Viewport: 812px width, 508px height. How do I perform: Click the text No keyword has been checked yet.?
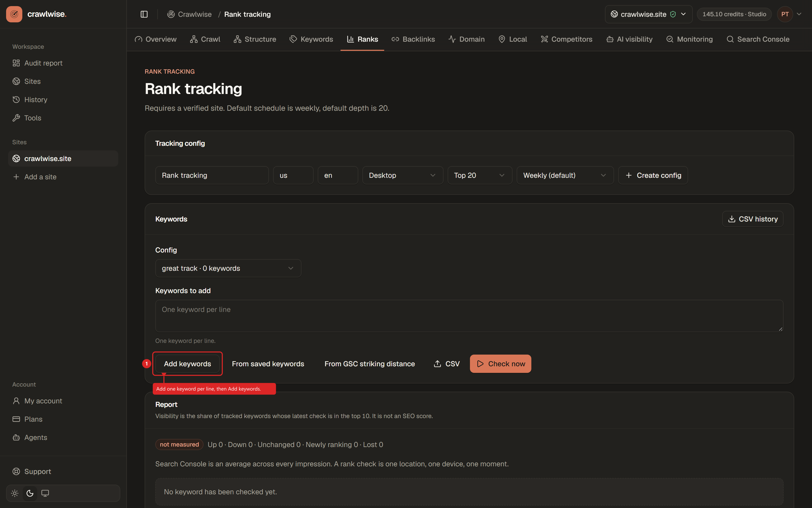[221, 492]
